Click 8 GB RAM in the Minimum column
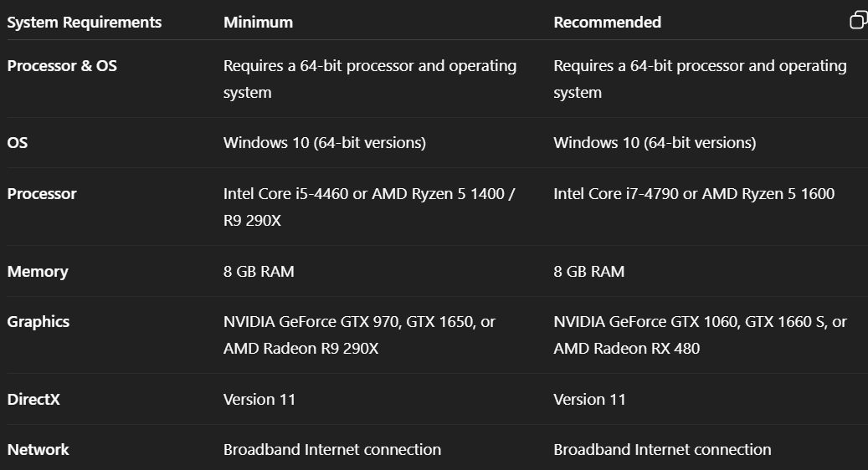 [x=259, y=272]
